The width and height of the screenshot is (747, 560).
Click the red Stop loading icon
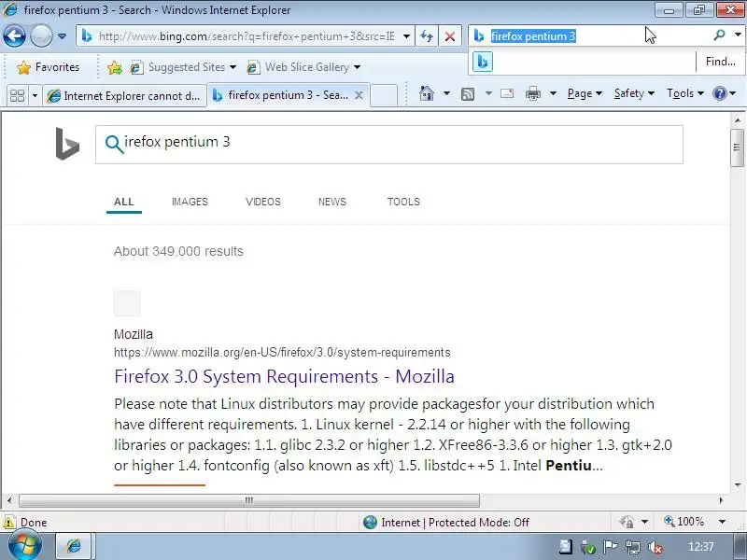(x=449, y=36)
